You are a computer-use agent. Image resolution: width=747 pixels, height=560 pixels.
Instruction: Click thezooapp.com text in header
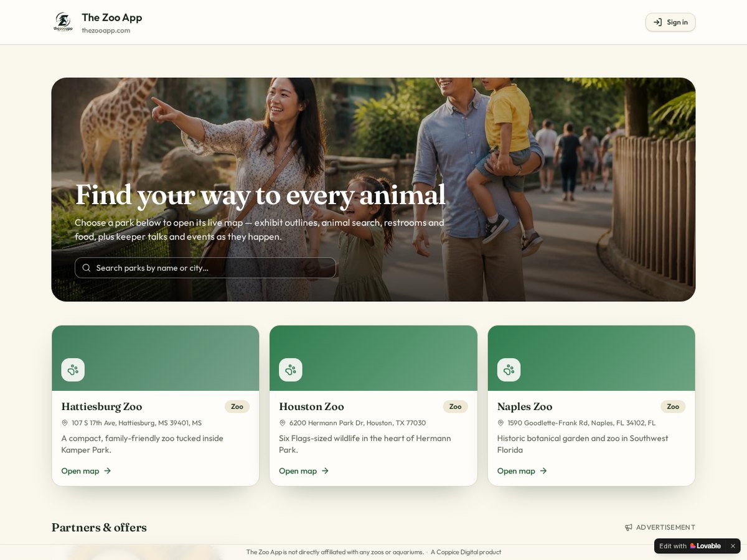pyautogui.click(x=106, y=30)
